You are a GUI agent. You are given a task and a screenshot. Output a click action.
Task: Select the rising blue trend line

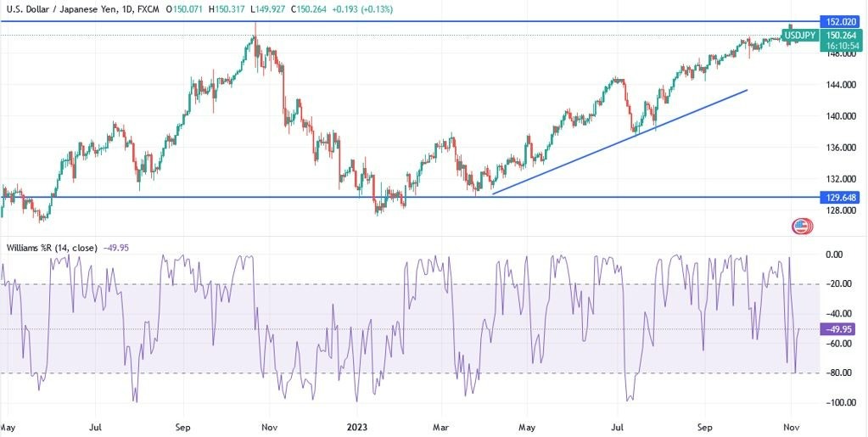[620, 142]
